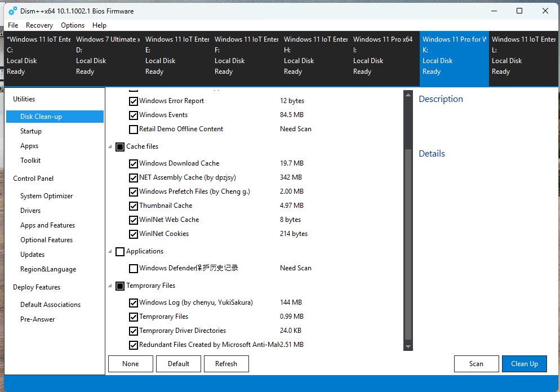Open Region&Language in the sidebar
560x392 pixels.
coord(48,269)
